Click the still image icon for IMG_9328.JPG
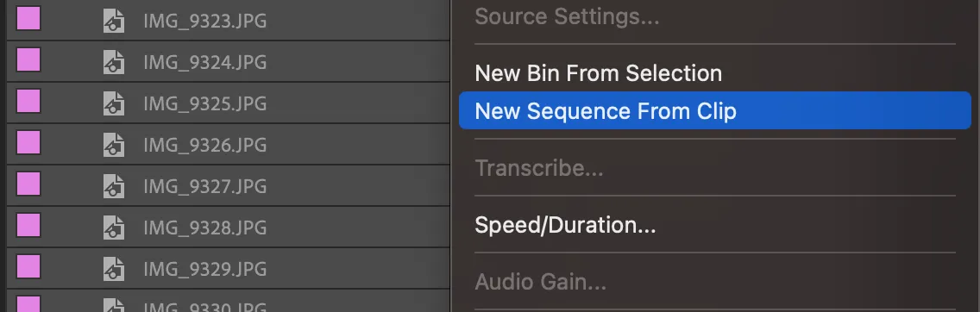 (113, 228)
